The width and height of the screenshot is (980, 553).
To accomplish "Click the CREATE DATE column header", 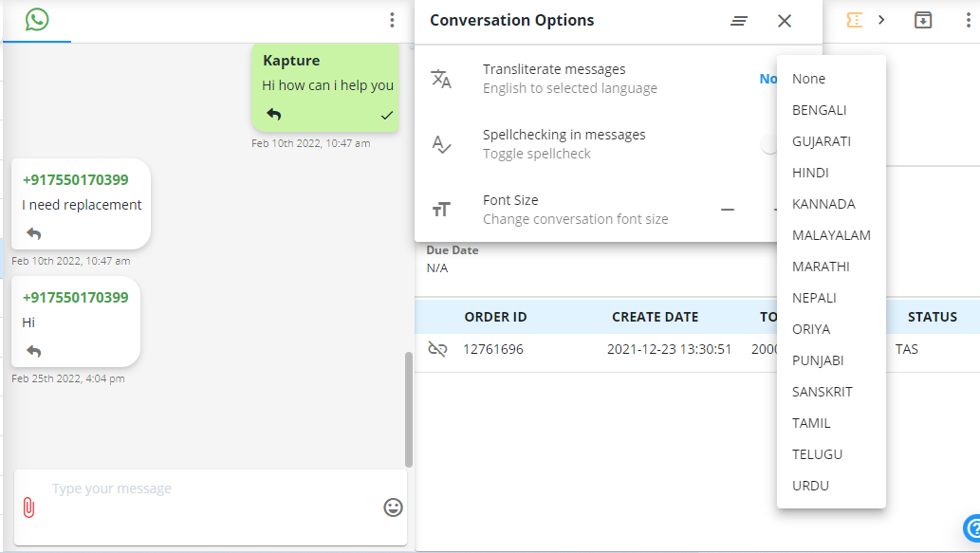I will [x=655, y=317].
